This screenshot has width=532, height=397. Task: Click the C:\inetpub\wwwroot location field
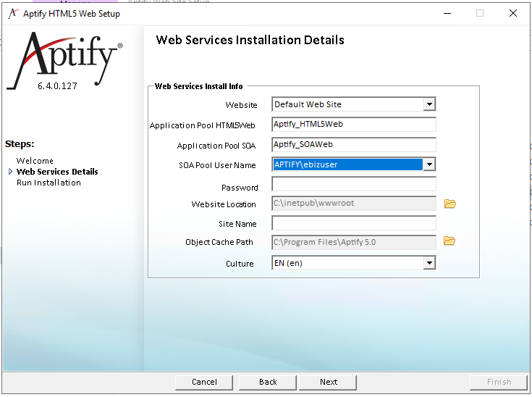(353, 204)
